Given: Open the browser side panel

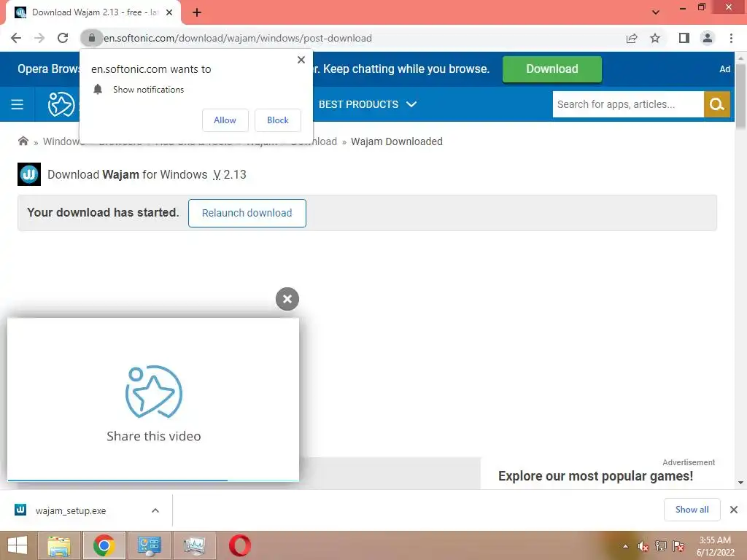Looking at the screenshot, I should click(x=684, y=38).
